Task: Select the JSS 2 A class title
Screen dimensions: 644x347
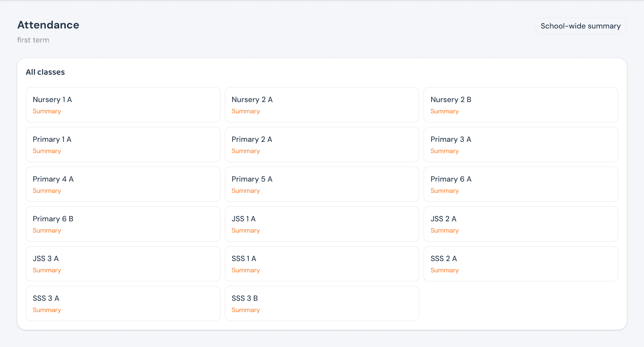Action: pos(444,219)
